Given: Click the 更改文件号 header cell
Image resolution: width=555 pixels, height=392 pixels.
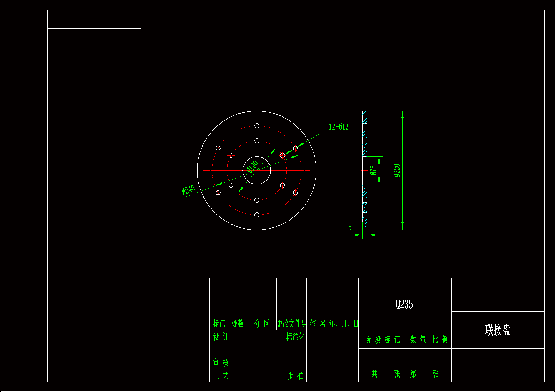Looking at the screenshot, I should [291, 324].
